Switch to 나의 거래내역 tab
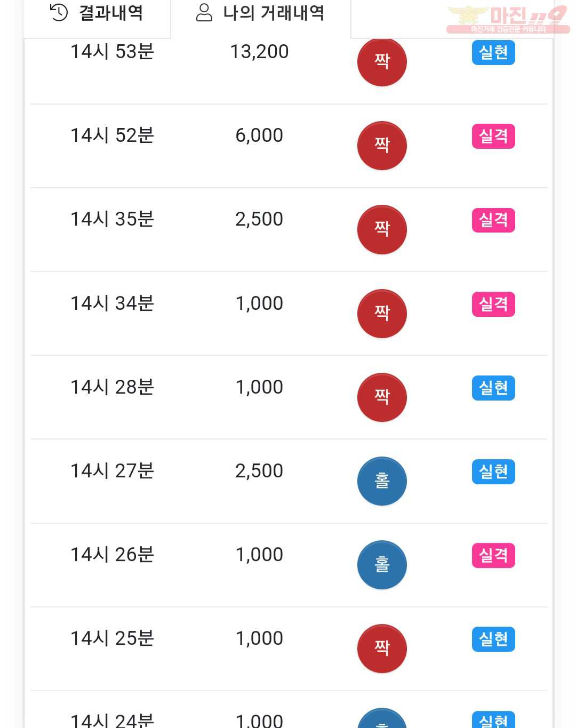Screen dimensions: 576x728 click(260, 14)
